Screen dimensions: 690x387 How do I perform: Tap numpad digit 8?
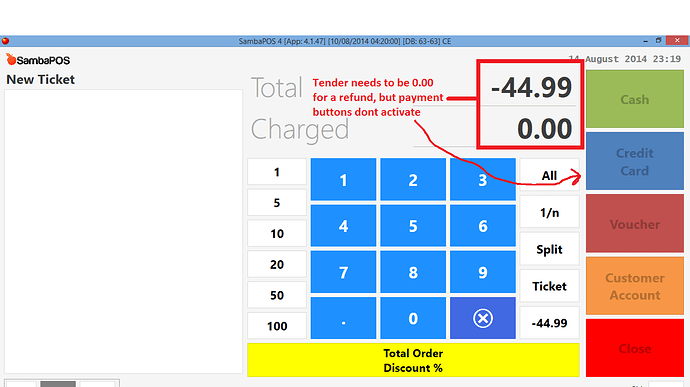[413, 272]
